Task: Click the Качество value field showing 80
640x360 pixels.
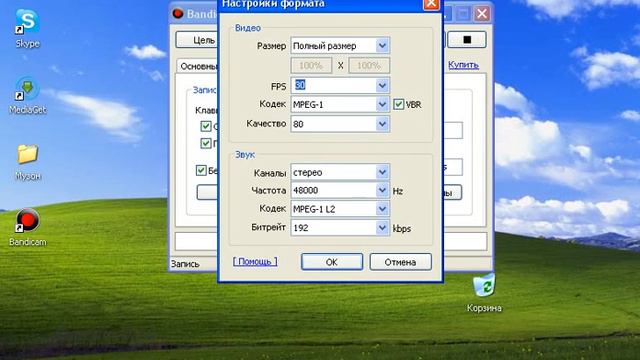Action: click(x=334, y=124)
